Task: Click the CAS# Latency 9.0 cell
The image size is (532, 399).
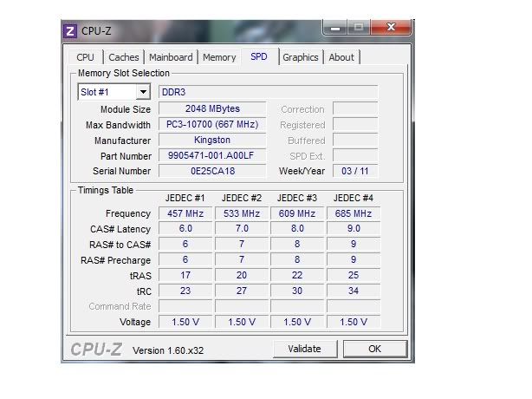Action: pyautogui.click(x=354, y=228)
